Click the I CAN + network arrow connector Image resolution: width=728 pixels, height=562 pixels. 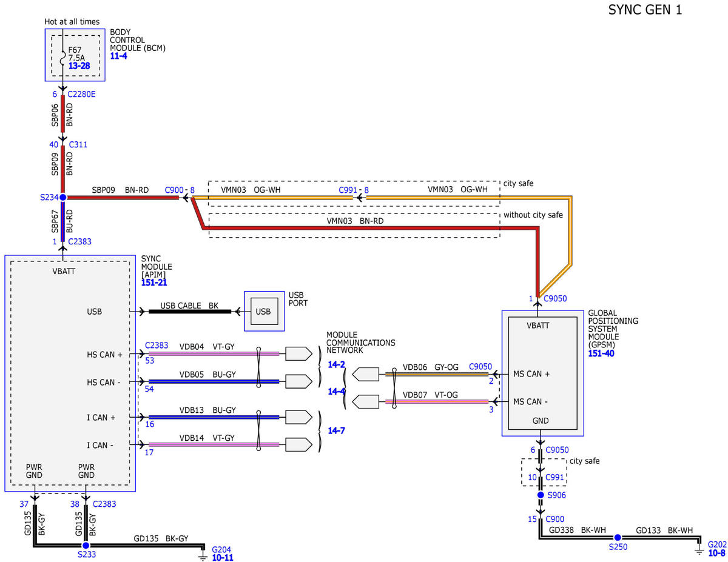(297, 417)
